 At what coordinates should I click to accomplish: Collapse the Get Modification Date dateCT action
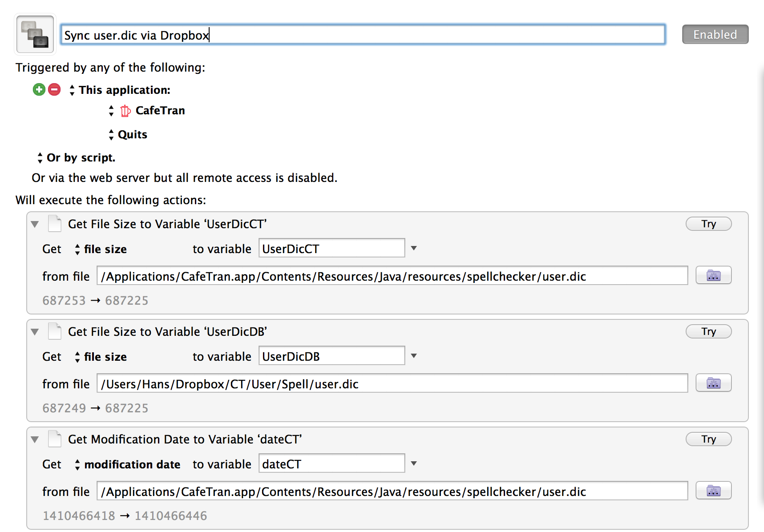(35, 439)
